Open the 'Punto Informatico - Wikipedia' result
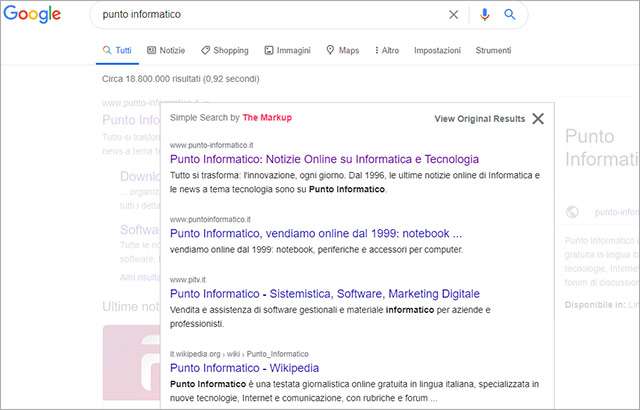The width and height of the screenshot is (640, 410). point(244,368)
